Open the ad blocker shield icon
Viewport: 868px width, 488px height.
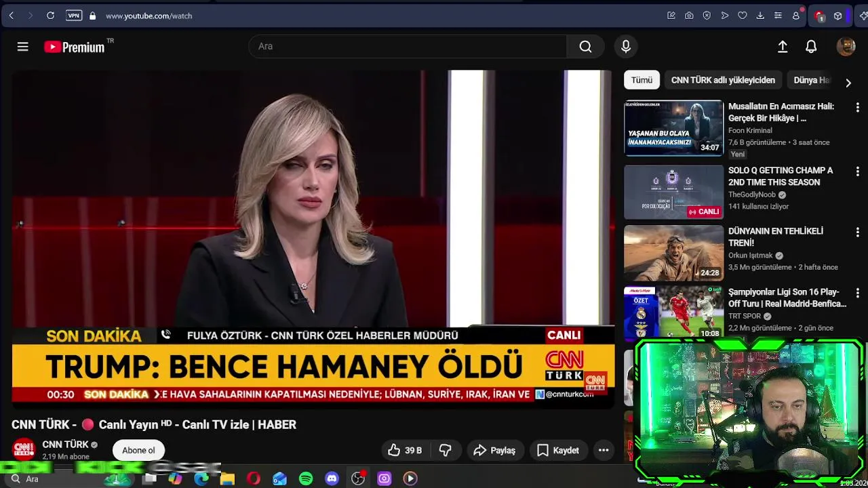(707, 16)
